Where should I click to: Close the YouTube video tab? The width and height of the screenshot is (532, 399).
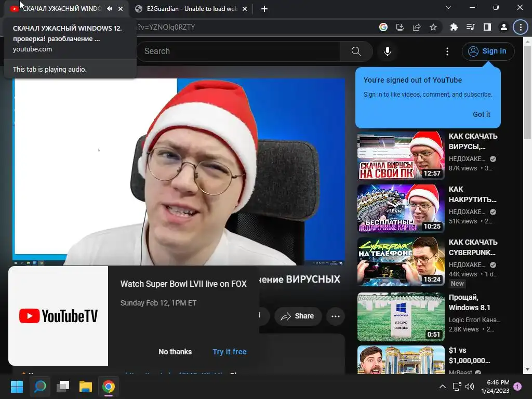click(121, 9)
